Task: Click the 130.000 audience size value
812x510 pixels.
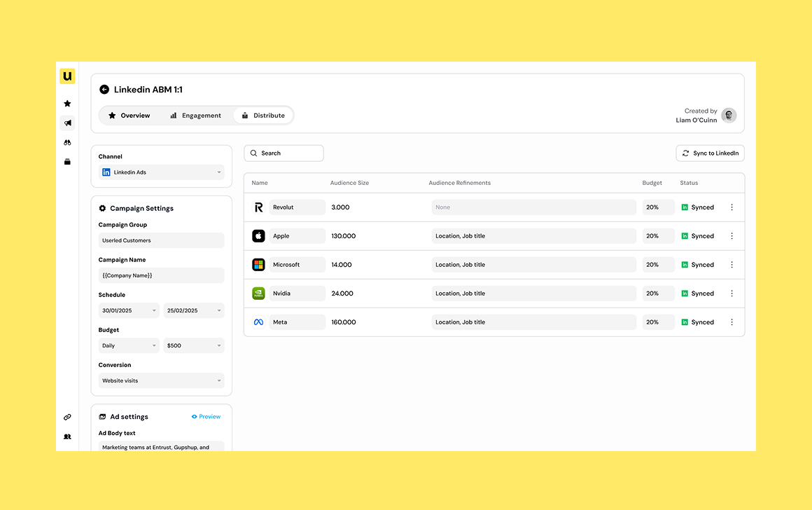Action: tap(343, 236)
